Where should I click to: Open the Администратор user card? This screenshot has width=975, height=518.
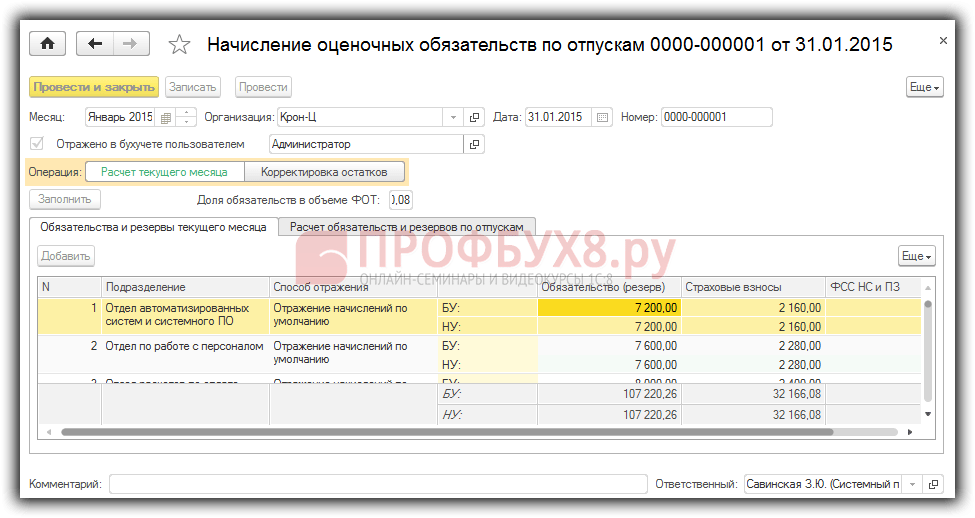pos(474,144)
